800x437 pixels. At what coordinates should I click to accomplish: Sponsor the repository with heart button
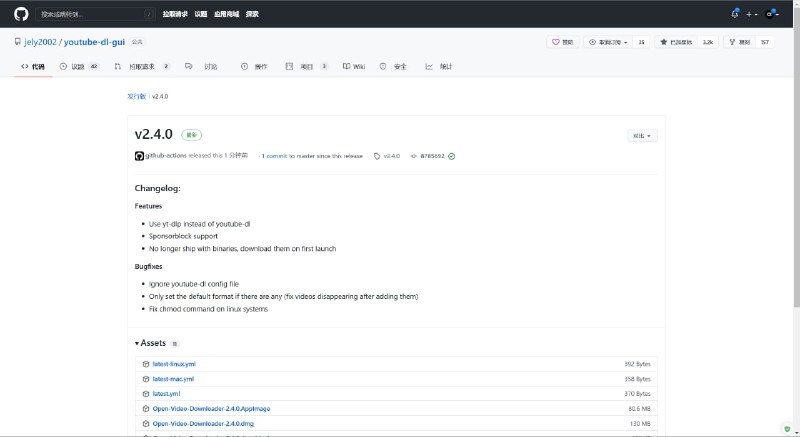point(563,42)
